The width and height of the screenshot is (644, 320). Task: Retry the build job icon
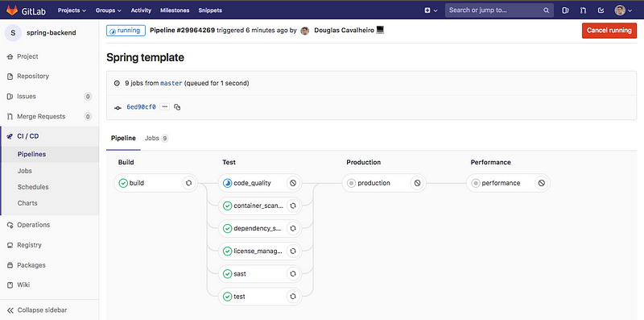[x=189, y=183]
